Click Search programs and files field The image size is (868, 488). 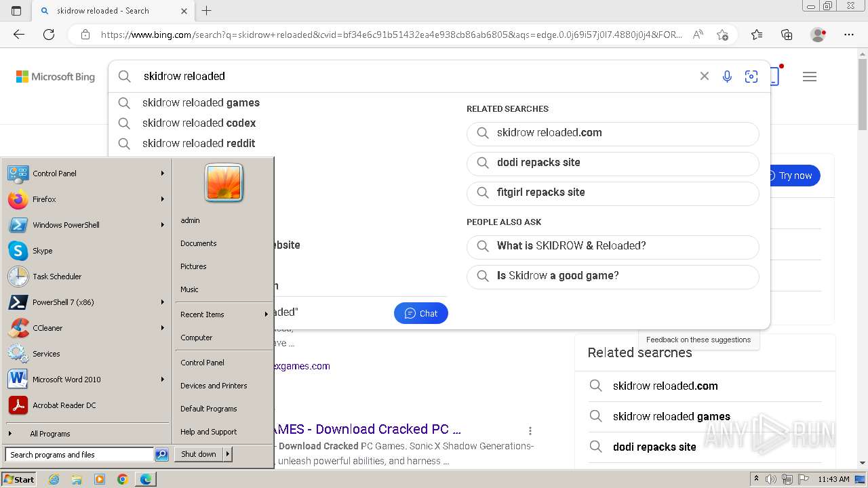79,455
